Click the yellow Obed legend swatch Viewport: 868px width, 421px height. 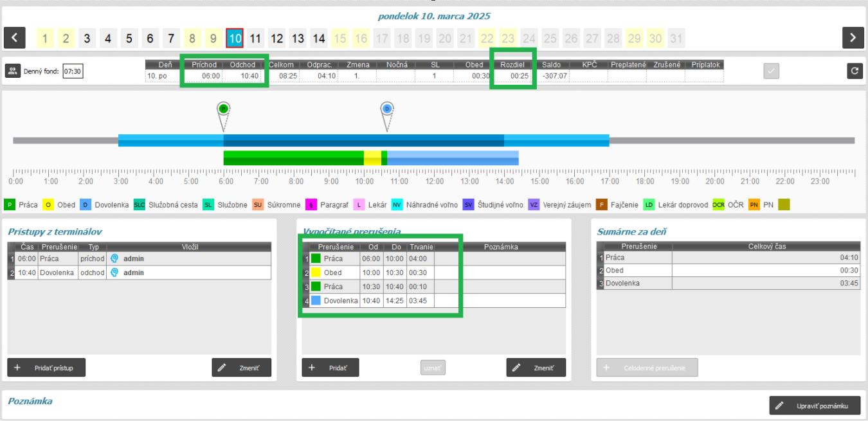(48, 205)
